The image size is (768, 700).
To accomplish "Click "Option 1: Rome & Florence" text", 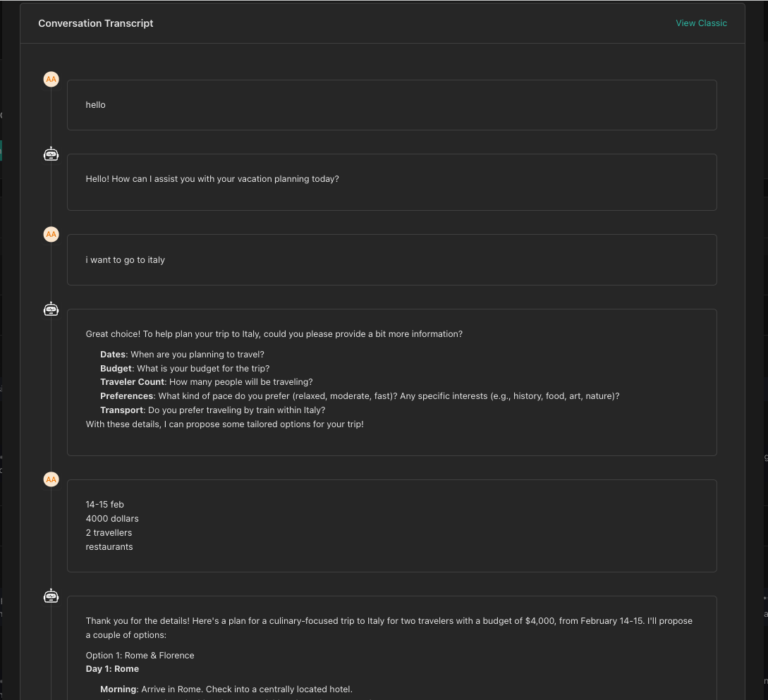I will (140, 655).
